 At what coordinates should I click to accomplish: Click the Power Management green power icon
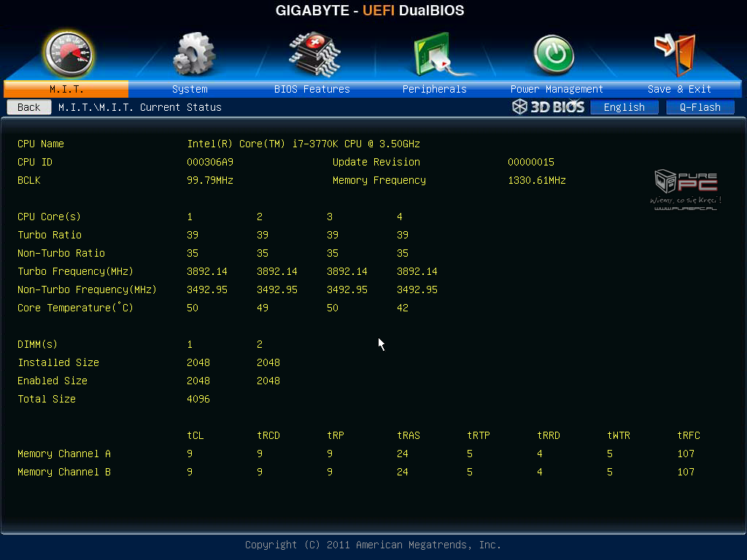pyautogui.click(x=554, y=55)
